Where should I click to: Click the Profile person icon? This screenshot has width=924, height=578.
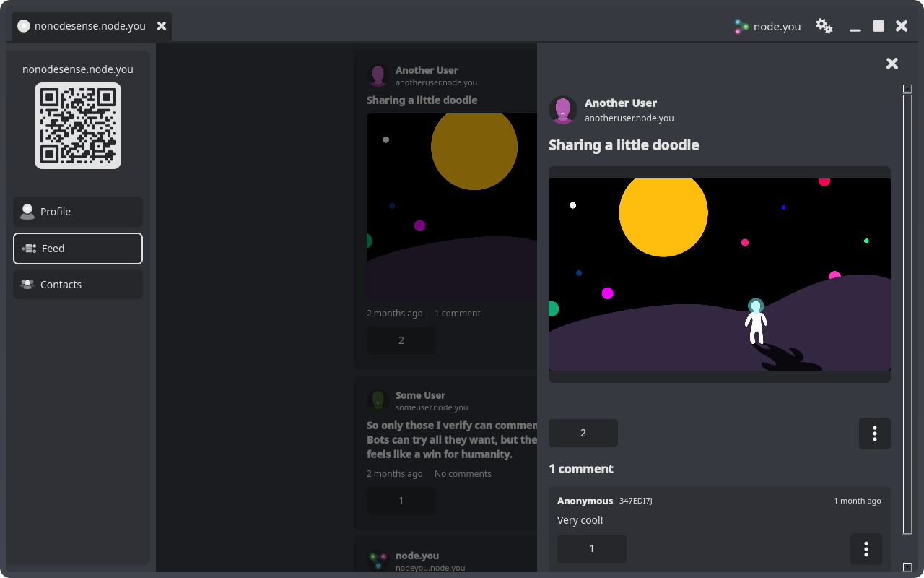[x=27, y=212]
